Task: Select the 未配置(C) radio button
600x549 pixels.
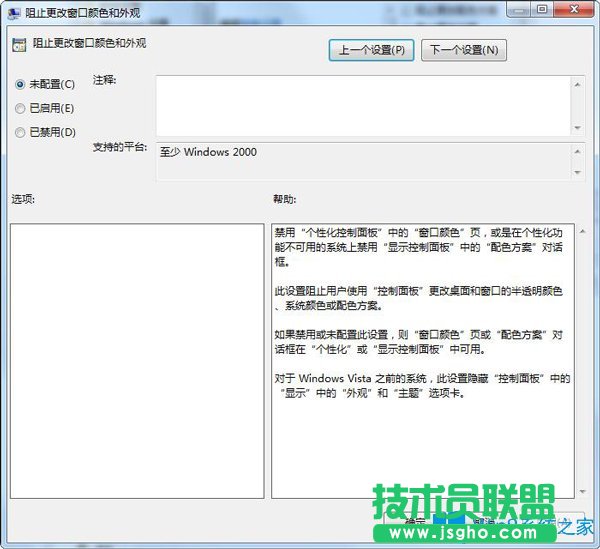Action: click(20, 85)
